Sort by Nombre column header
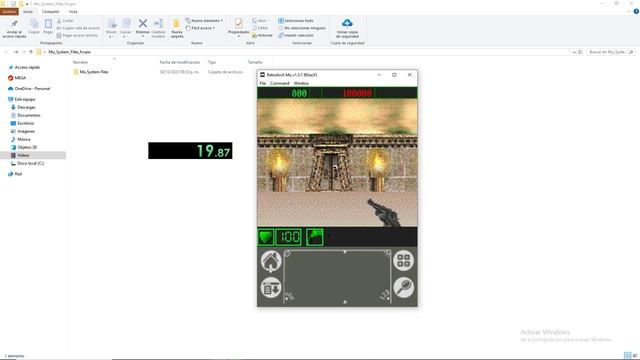The height and width of the screenshot is (360, 640). [80, 62]
